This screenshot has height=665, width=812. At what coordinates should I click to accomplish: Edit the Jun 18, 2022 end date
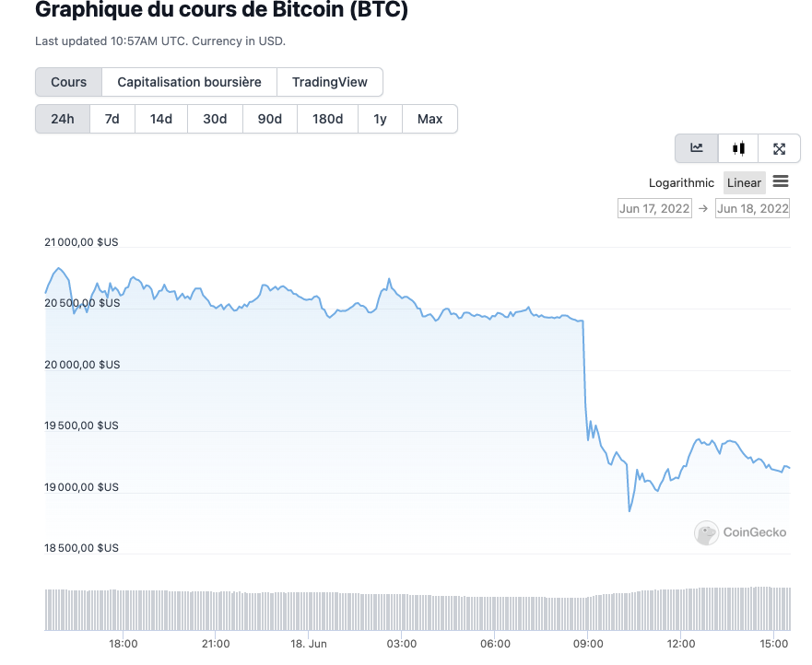[x=752, y=208]
